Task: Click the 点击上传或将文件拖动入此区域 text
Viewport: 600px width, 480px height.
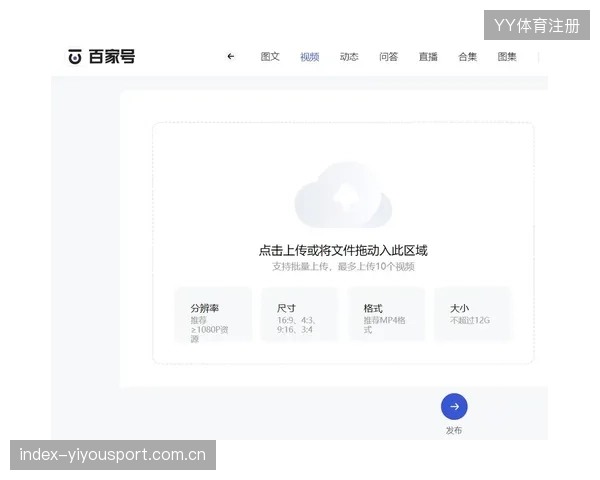Action: click(x=343, y=250)
